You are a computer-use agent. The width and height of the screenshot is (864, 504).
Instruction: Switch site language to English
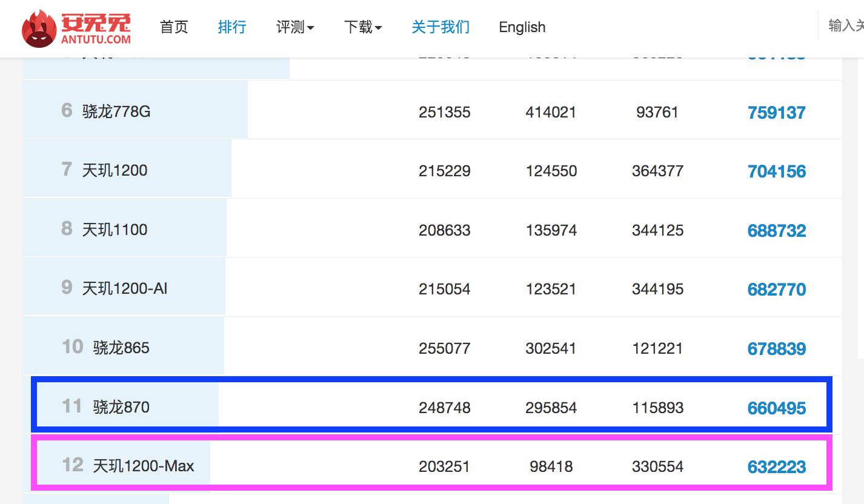click(522, 27)
